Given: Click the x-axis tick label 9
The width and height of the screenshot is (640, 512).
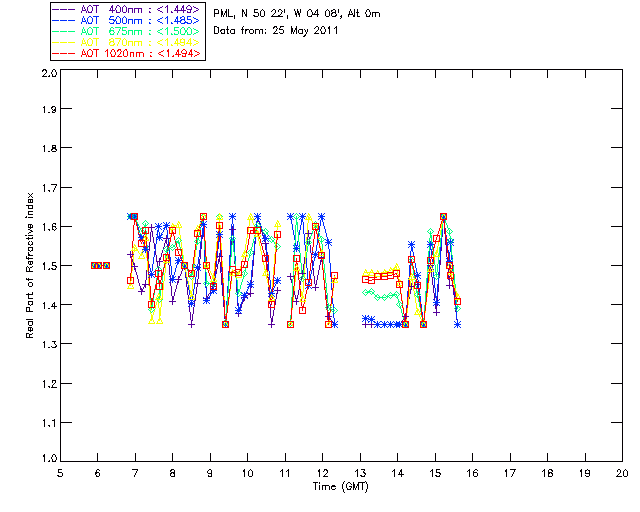Looking at the screenshot, I should point(210,473).
